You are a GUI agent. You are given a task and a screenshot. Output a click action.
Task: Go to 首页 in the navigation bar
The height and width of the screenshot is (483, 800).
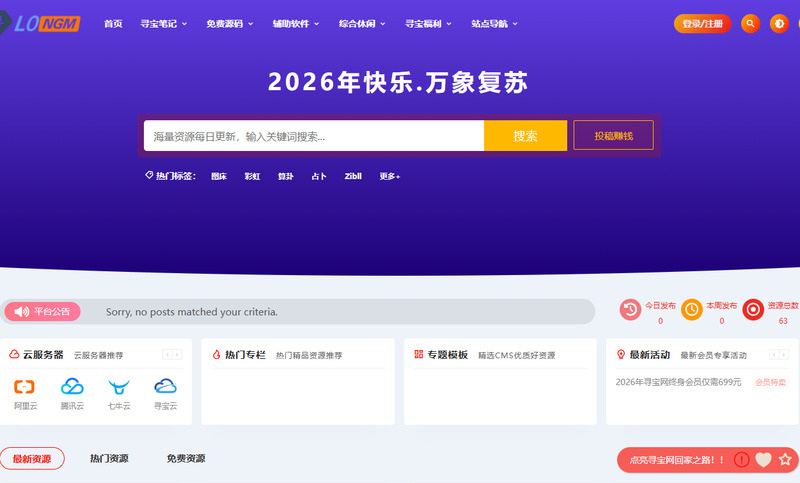coord(113,23)
